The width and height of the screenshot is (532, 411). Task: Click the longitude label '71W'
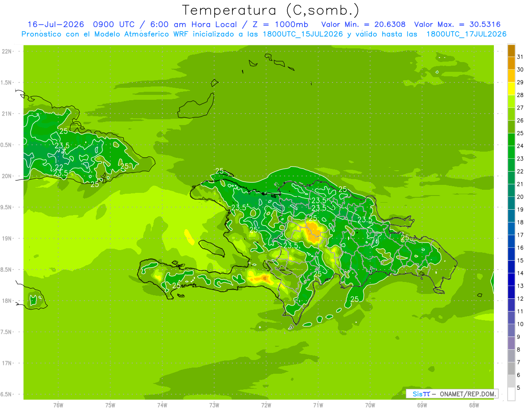point(318,405)
